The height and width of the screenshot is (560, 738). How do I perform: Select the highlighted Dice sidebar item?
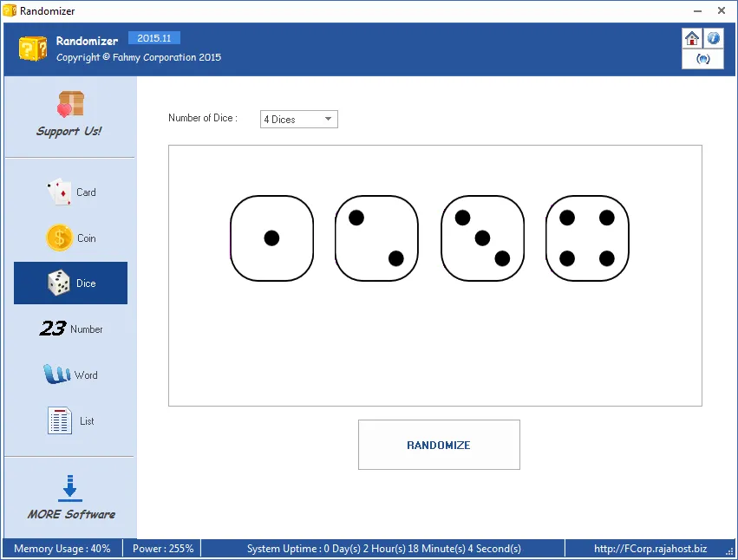click(x=70, y=283)
